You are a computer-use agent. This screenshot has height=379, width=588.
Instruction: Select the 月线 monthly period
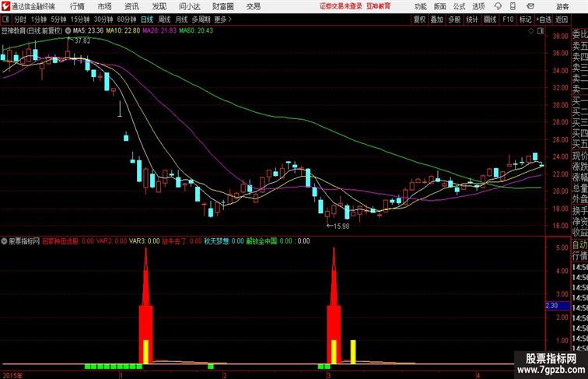[181, 19]
